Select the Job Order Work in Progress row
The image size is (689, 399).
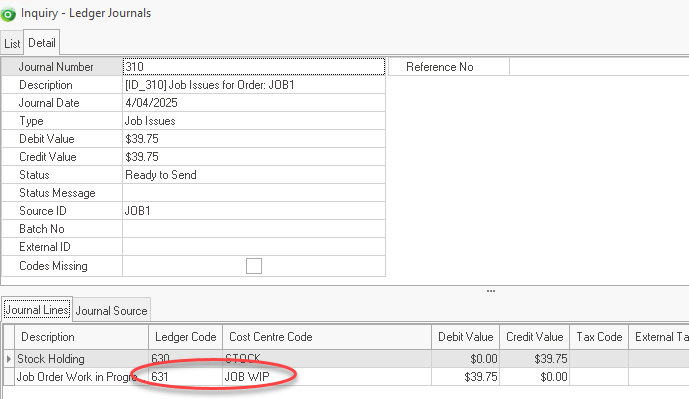click(x=346, y=377)
